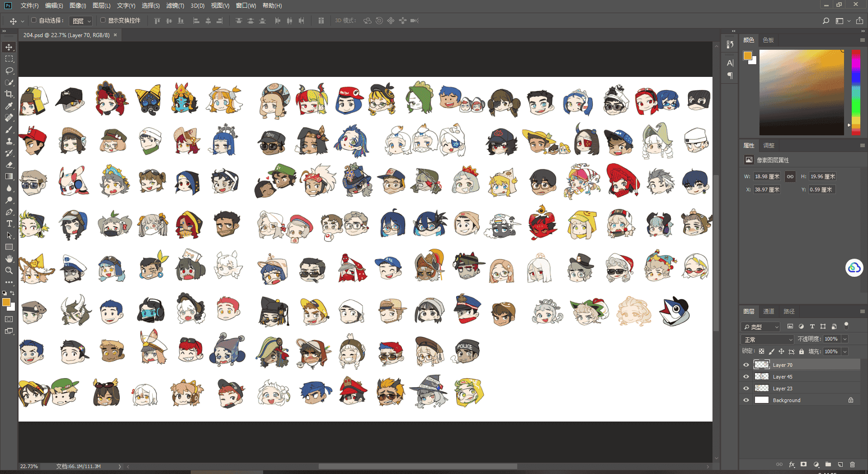Screen dimensions: 868x474
Task: Close the 204.psd document tab
Action: coord(115,35)
